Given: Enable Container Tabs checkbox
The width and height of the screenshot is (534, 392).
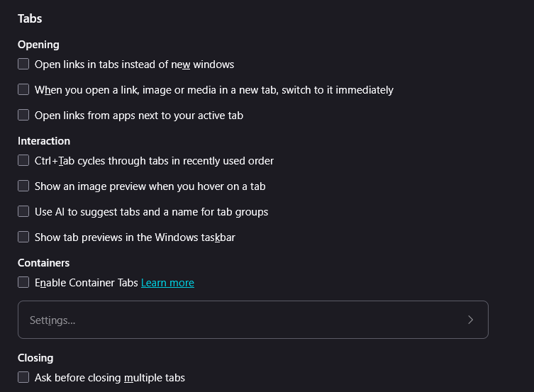Looking at the screenshot, I should [23, 283].
